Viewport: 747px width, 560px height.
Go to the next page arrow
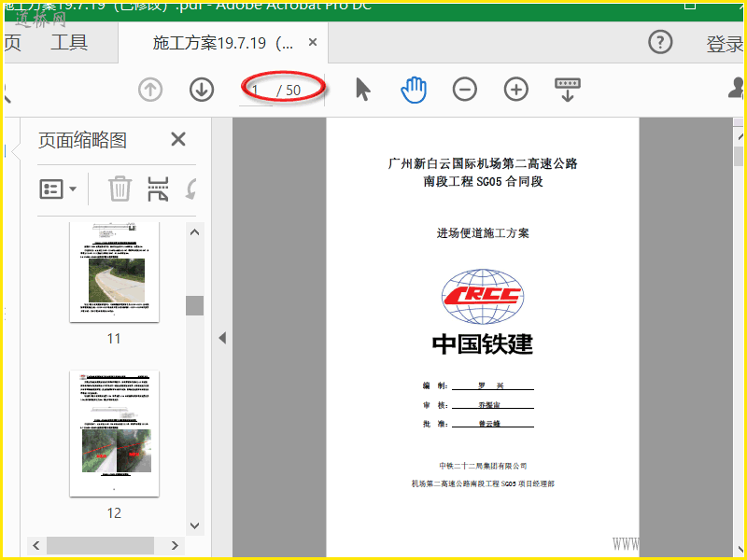[x=202, y=90]
